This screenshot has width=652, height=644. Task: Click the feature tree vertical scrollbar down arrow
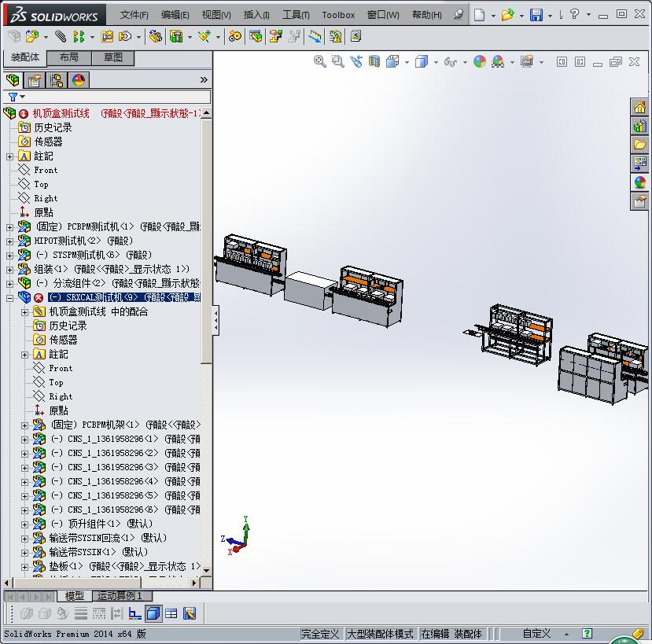point(206,570)
